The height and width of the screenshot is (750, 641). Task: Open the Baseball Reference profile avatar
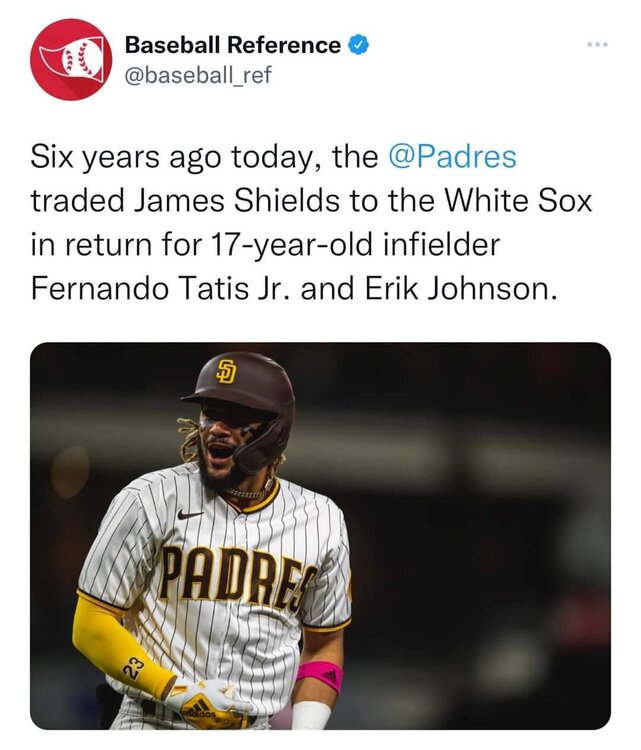click(x=67, y=59)
